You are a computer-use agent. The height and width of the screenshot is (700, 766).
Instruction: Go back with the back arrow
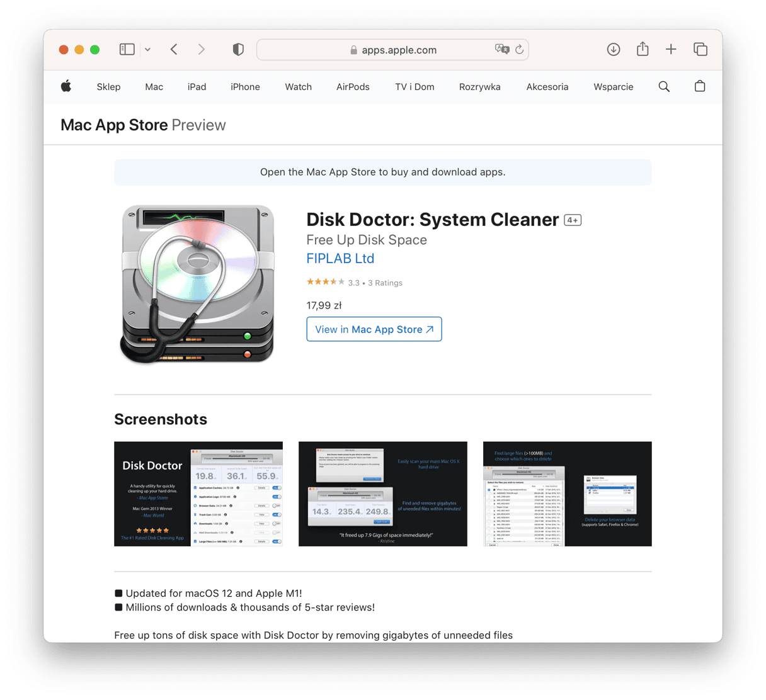coord(174,49)
